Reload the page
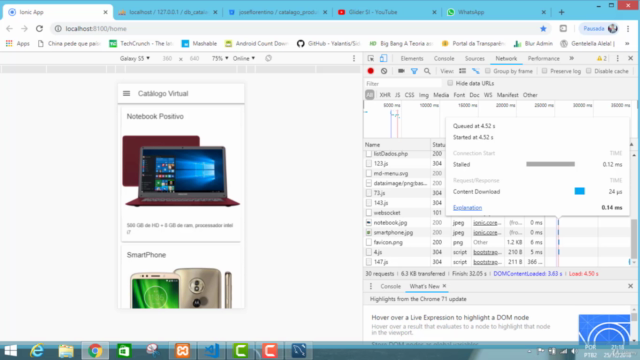 pos(39,29)
